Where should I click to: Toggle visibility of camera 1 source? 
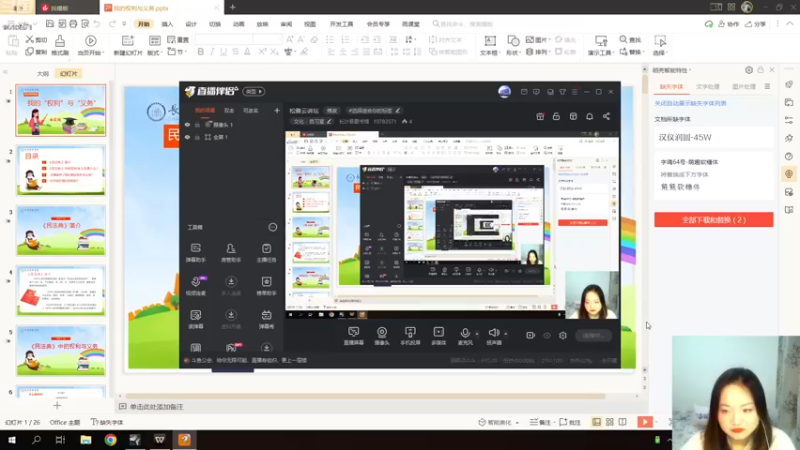[187, 124]
